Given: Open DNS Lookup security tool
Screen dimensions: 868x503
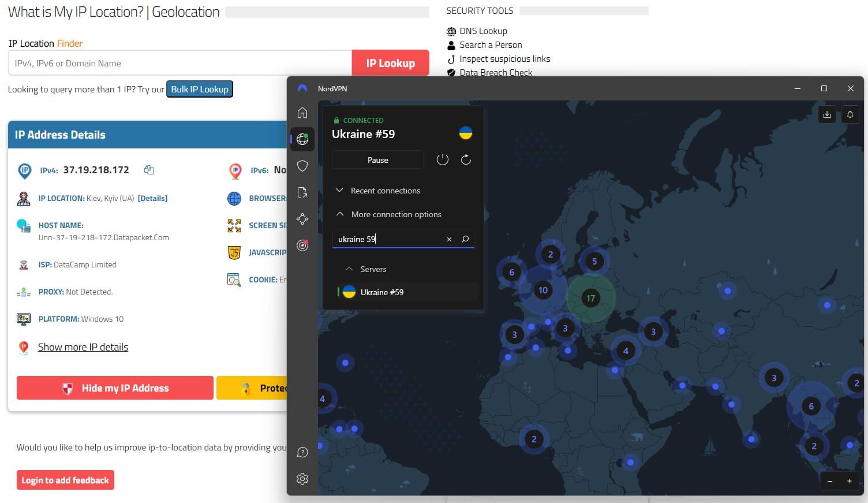Looking at the screenshot, I should tap(483, 31).
